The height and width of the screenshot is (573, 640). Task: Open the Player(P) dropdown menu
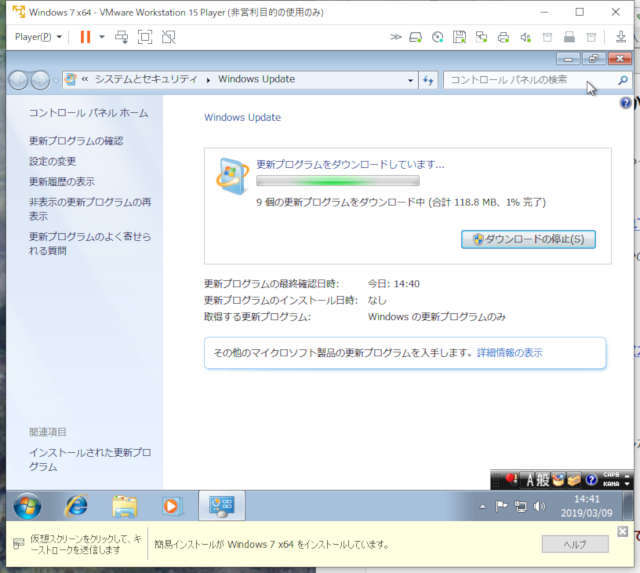pos(38,37)
